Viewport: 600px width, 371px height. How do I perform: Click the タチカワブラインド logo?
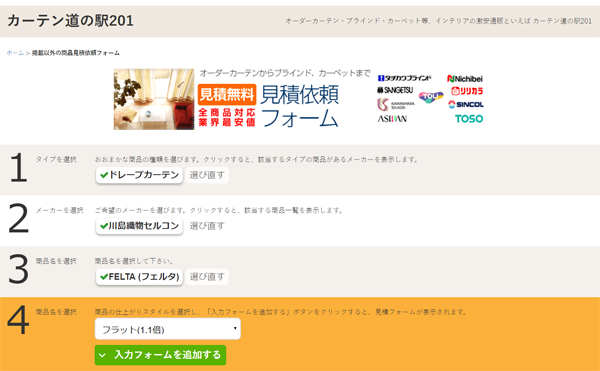click(x=404, y=78)
